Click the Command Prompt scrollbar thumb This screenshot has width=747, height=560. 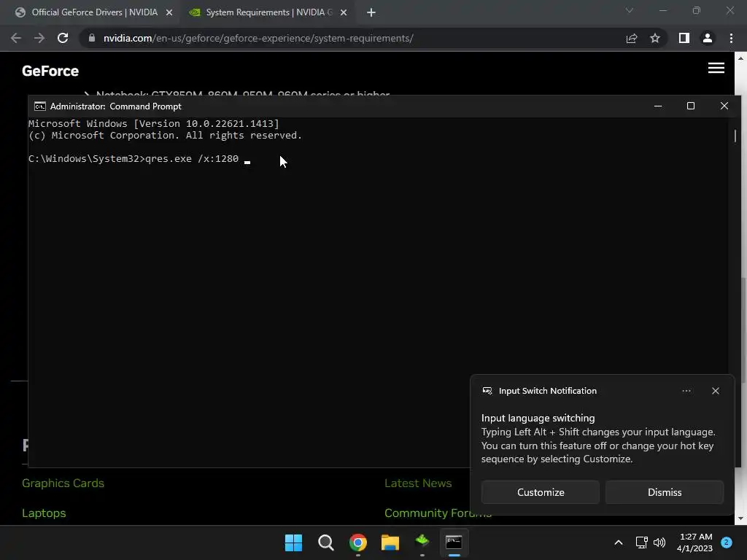coord(735,136)
